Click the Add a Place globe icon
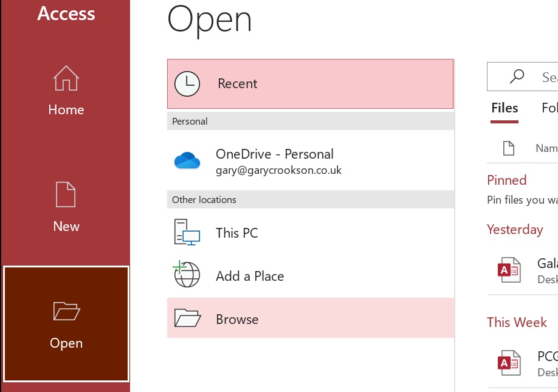 click(x=187, y=275)
